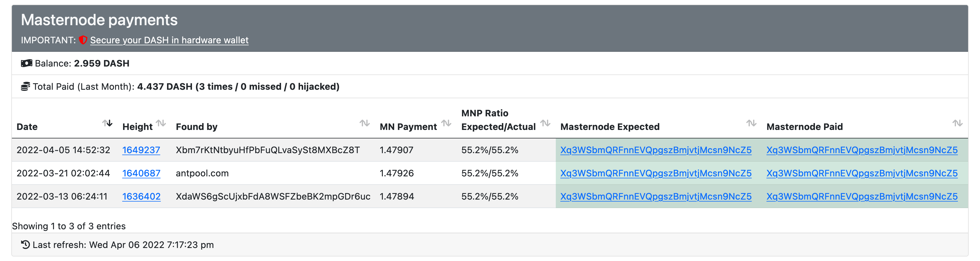Open Masternode Paid address in March 21 row
980x261 pixels.
point(862,173)
